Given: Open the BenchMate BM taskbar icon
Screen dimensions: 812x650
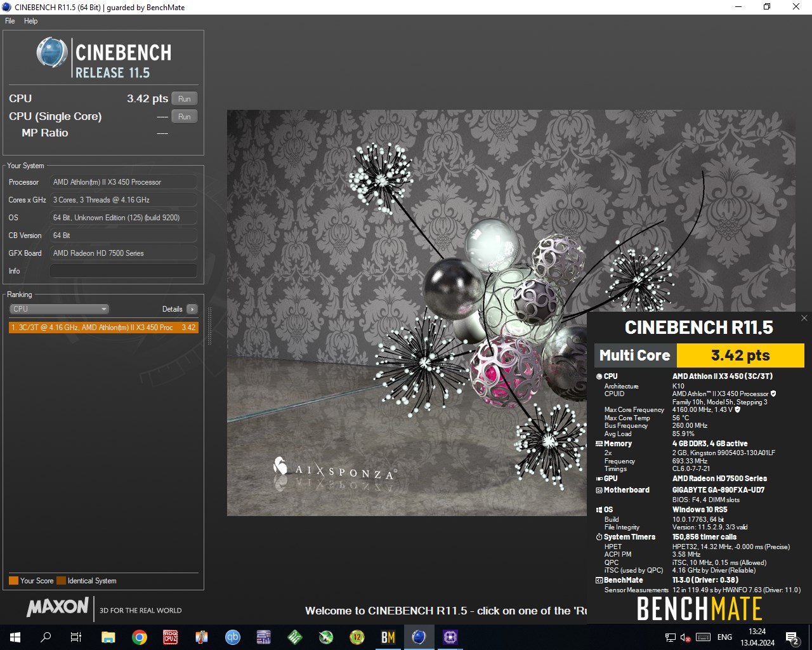Looking at the screenshot, I should [388, 637].
